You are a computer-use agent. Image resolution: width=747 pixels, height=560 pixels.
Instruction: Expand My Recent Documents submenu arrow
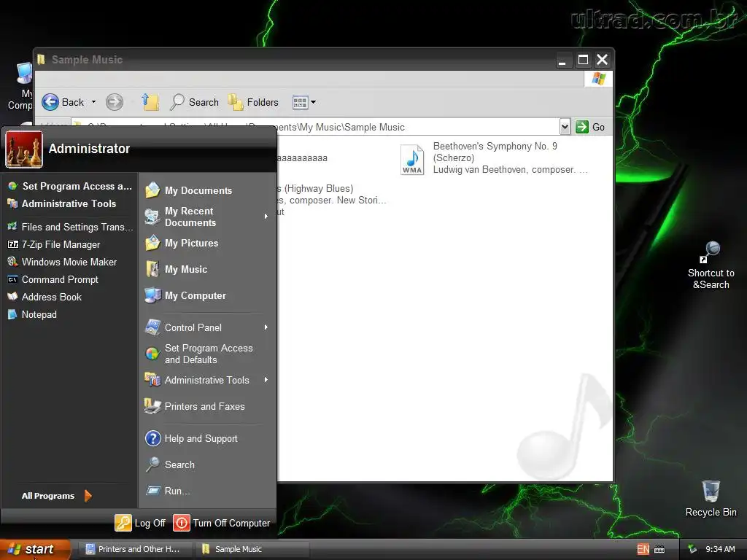pos(266,216)
